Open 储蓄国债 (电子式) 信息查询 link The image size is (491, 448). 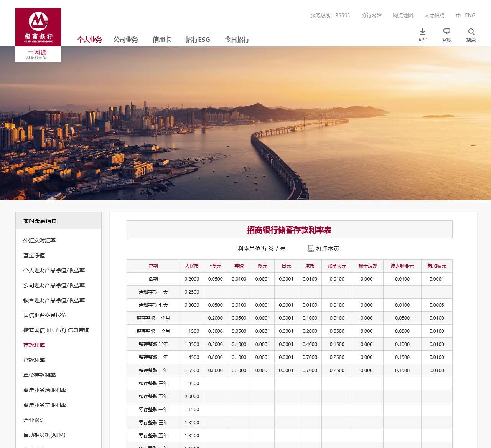pyautogui.click(x=56, y=330)
